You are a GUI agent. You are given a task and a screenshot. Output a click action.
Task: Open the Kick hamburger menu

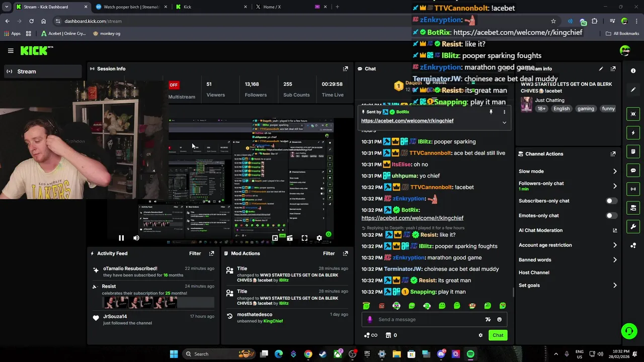coord(11,51)
